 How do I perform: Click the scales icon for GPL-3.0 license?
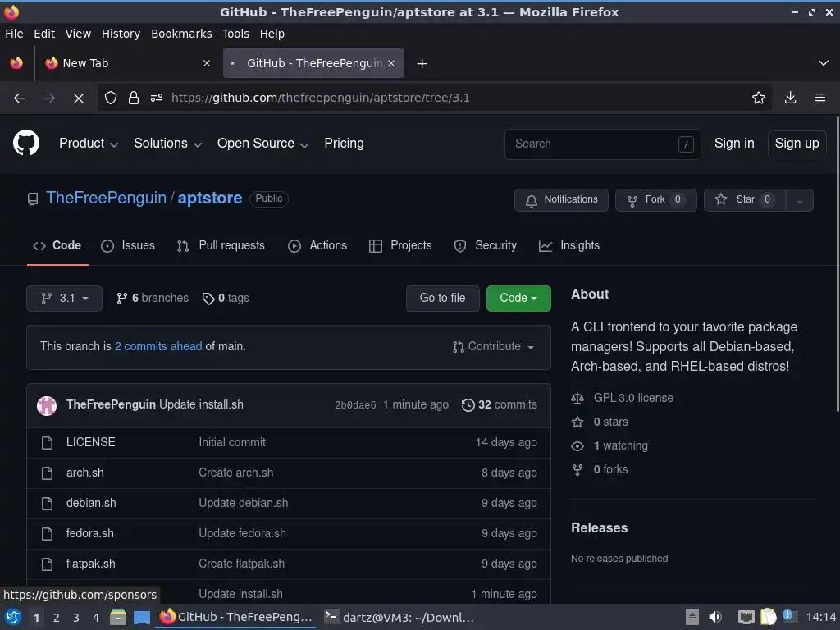[577, 398]
